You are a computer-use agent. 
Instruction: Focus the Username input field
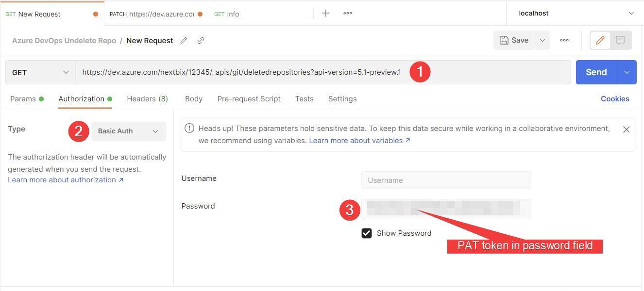446,180
